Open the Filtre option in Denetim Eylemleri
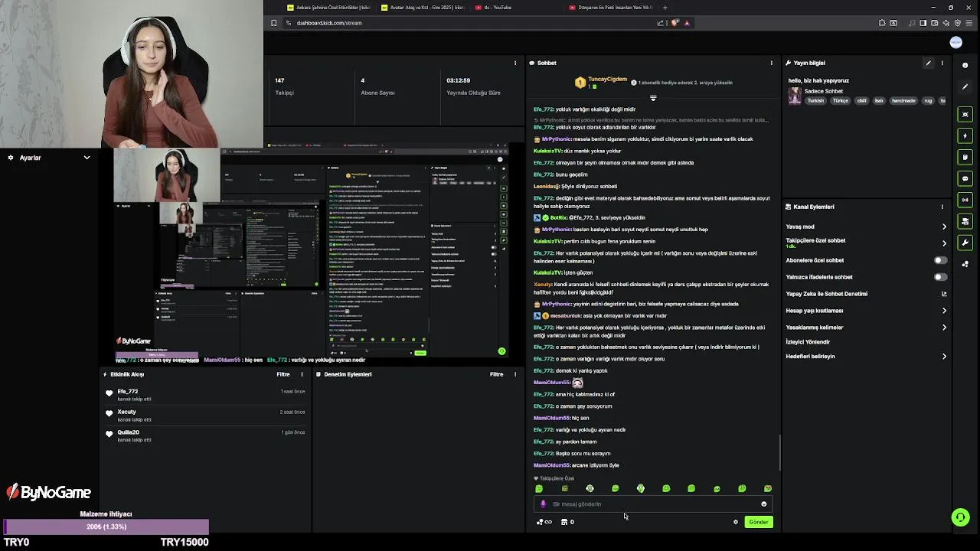 tap(497, 374)
